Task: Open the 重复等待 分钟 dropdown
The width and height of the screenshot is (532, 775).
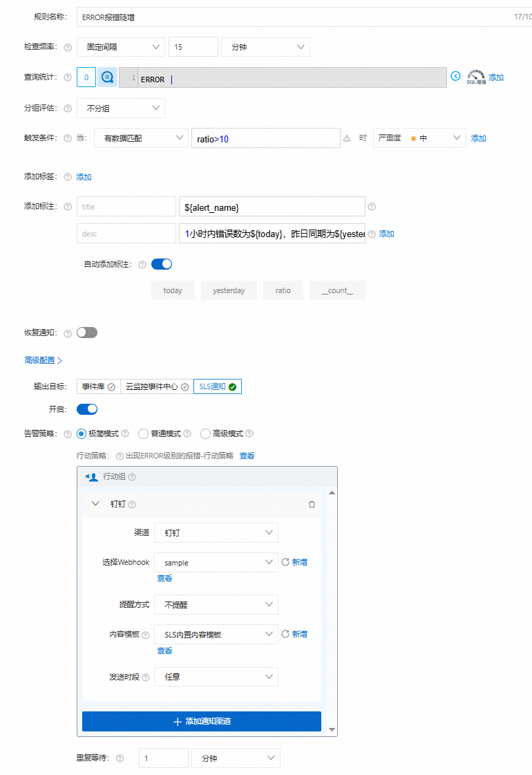Action: pyautogui.click(x=236, y=758)
